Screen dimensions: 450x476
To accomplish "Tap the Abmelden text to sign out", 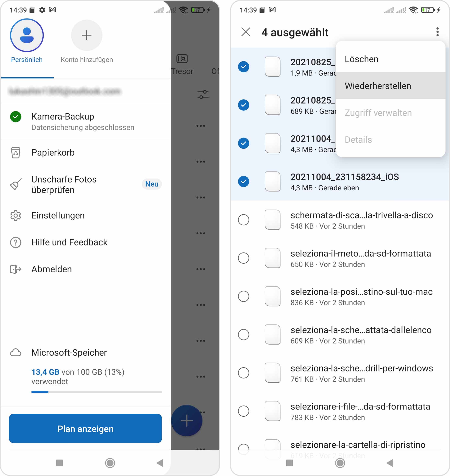I will point(51,269).
